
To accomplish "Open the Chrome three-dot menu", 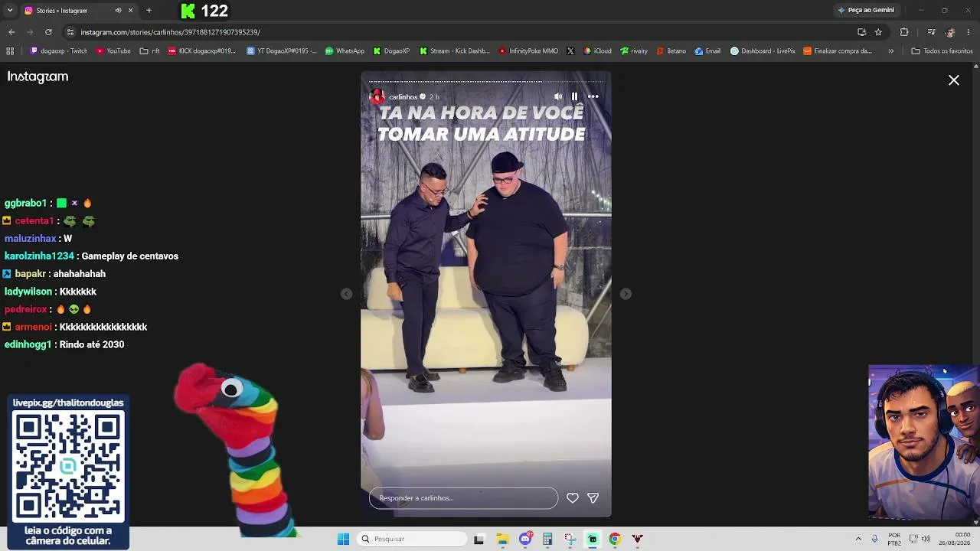I will click(969, 32).
